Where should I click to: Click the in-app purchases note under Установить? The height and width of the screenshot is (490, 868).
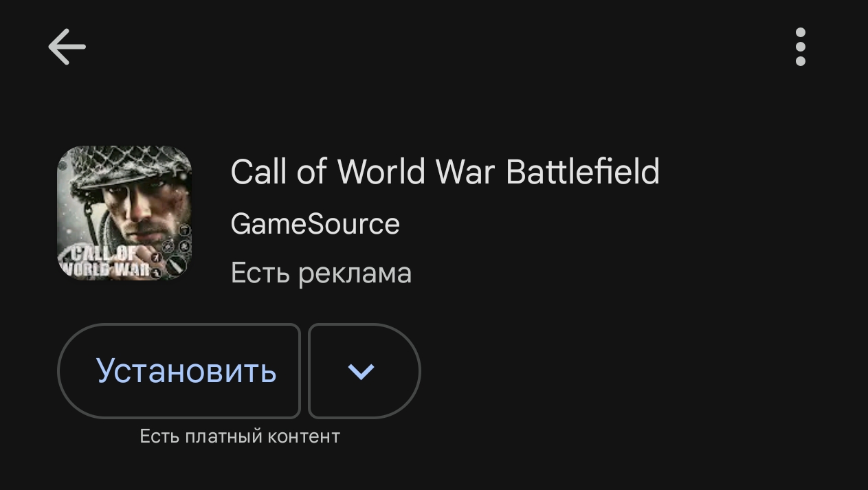pyautogui.click(x=240, y=436)
